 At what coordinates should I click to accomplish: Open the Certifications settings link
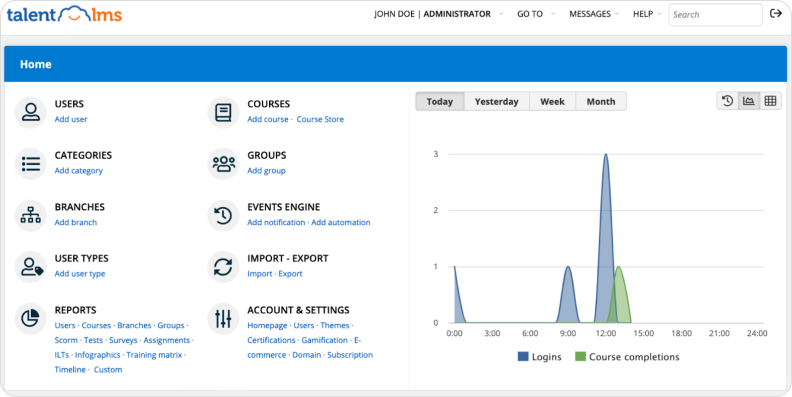point(271,340)
